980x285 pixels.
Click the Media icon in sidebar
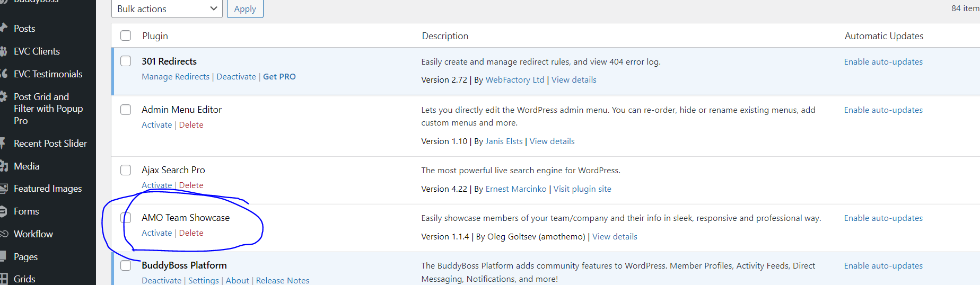[x=3, y=166]
